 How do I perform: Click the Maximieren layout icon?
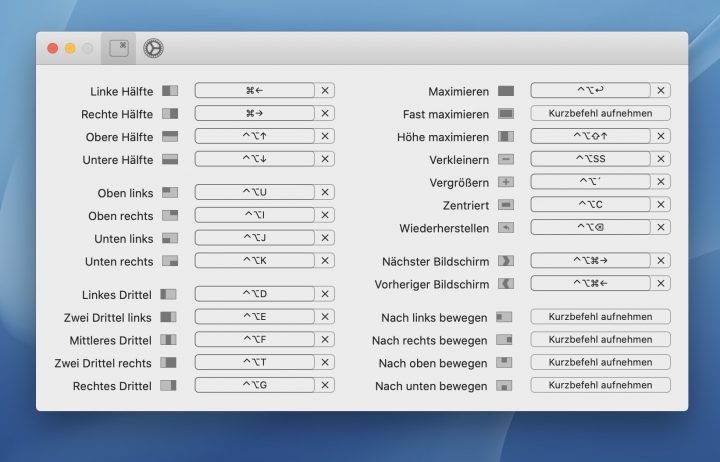click(505, 91)
